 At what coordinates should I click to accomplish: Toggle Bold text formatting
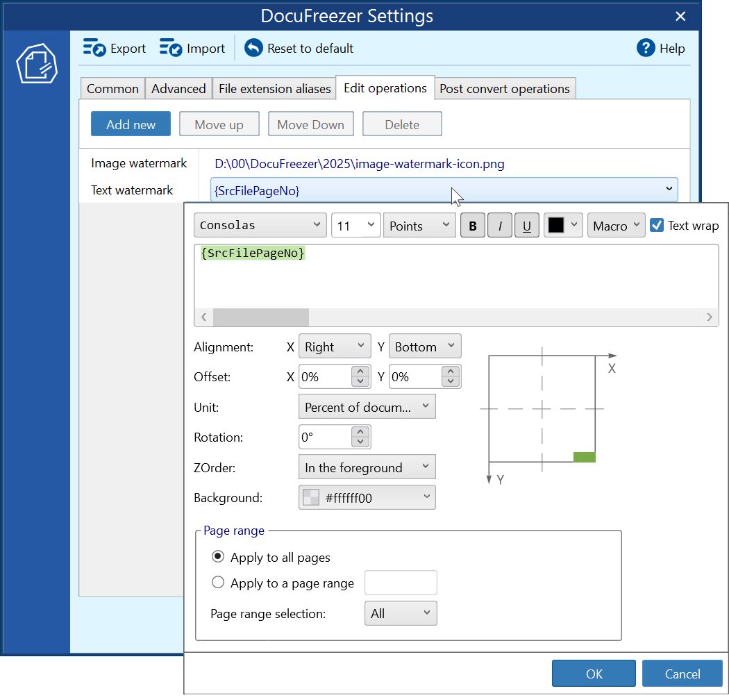pos(473,226)
